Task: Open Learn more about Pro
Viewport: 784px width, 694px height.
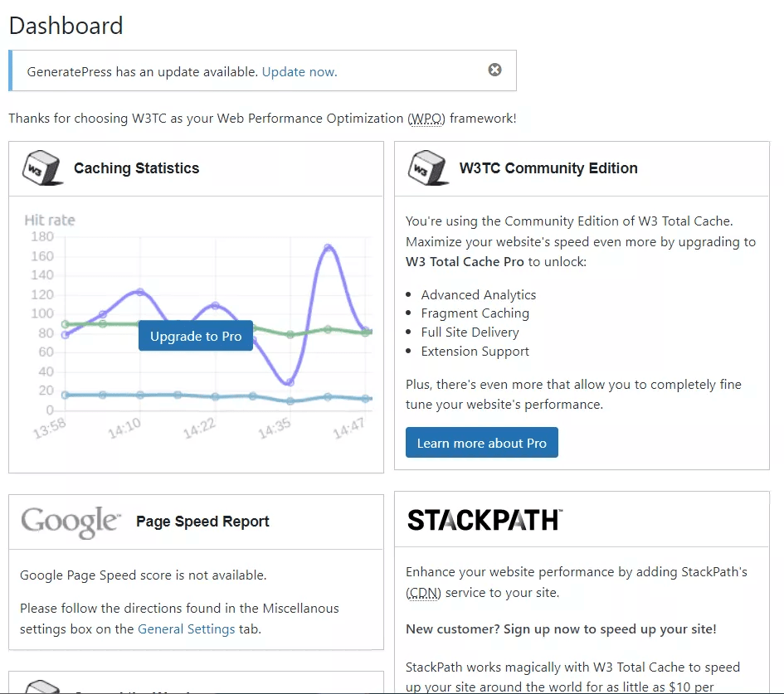Action: point(481,443)
